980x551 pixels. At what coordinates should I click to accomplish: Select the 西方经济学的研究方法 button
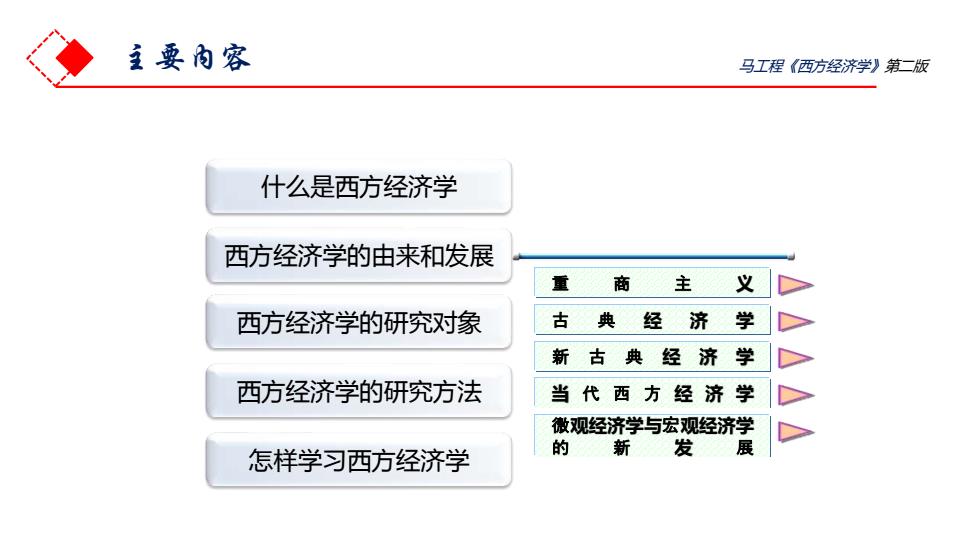(359, 392)
